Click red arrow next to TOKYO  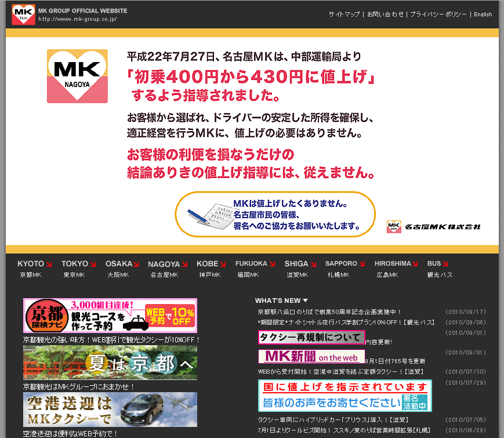pos(93,264)
